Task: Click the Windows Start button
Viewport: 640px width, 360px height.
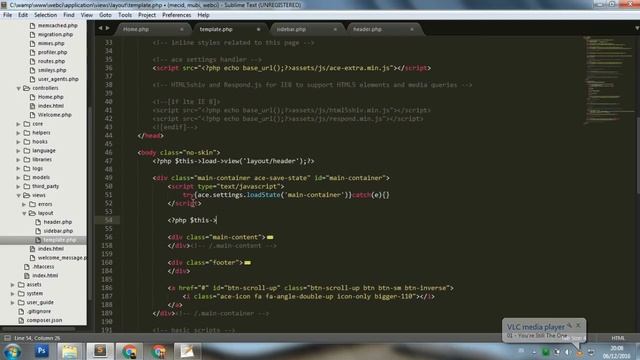Action: tap(12, 351)
